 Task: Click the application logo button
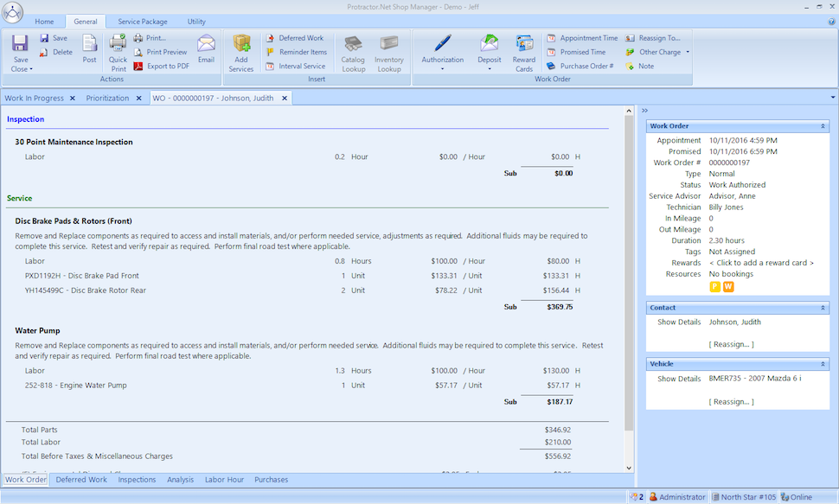point(12,12)
